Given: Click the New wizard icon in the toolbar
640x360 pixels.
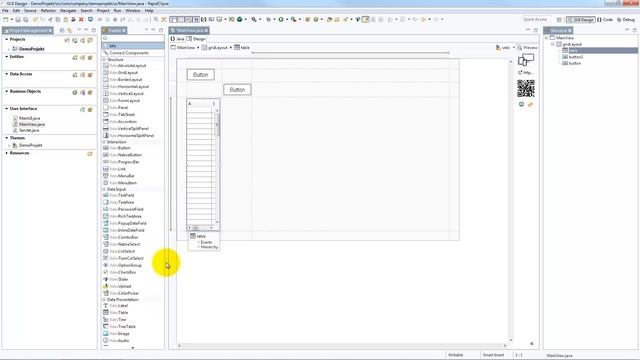Looking at the screenshot, I should (x=6, y=19).
